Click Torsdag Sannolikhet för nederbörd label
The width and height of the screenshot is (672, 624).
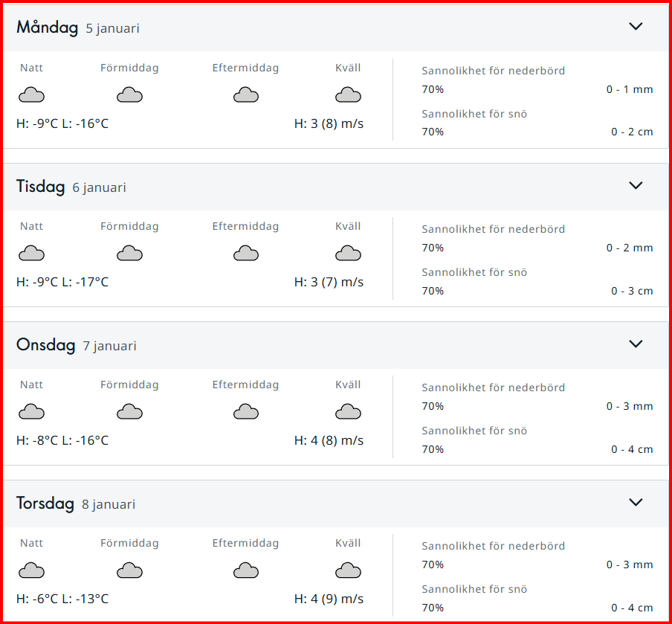pyautogui.click(x=494, y=547)
